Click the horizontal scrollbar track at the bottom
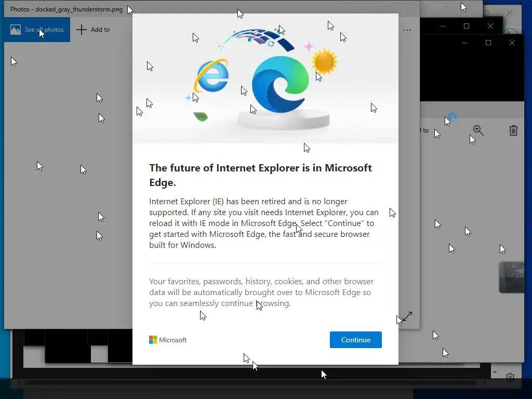The width and height of the screenshot is (532, 399). click(251, 383)
